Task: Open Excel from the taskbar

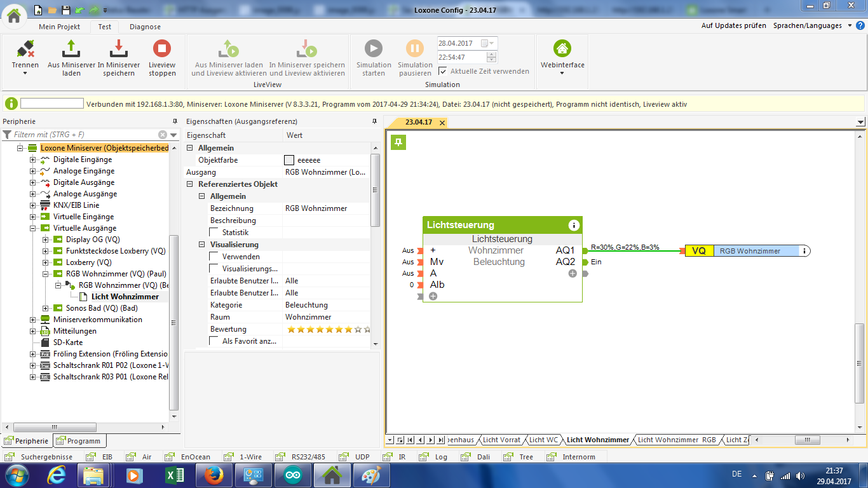Action: [x=174, y=475]
